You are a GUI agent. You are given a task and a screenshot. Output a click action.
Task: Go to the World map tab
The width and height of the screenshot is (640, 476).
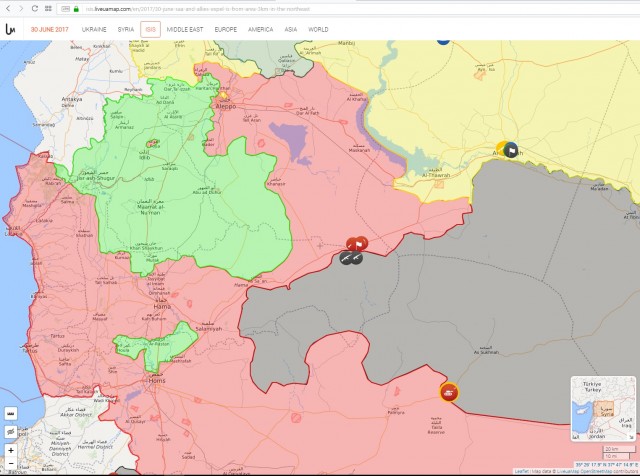pos(318,30)
